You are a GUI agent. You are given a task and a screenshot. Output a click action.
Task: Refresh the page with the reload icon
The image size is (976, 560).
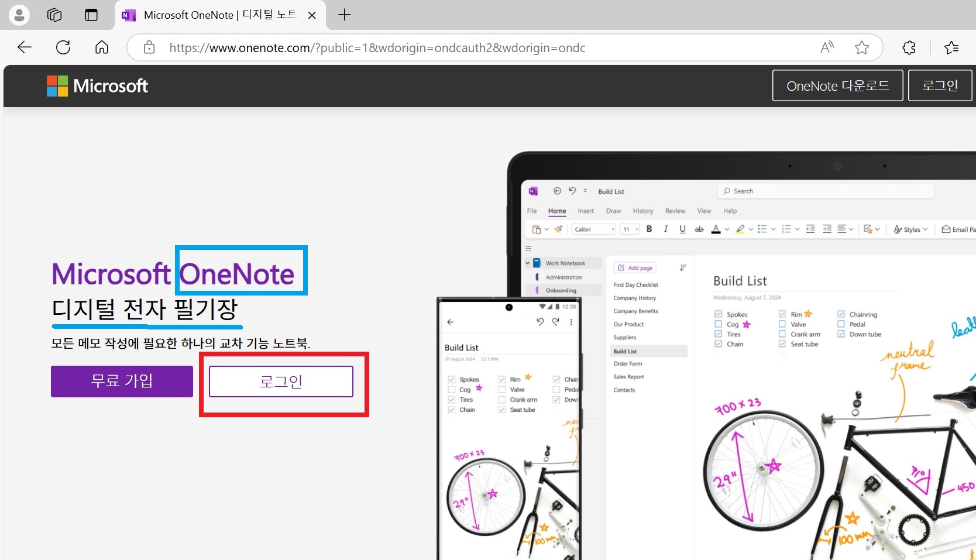click(x=63, y=47)
